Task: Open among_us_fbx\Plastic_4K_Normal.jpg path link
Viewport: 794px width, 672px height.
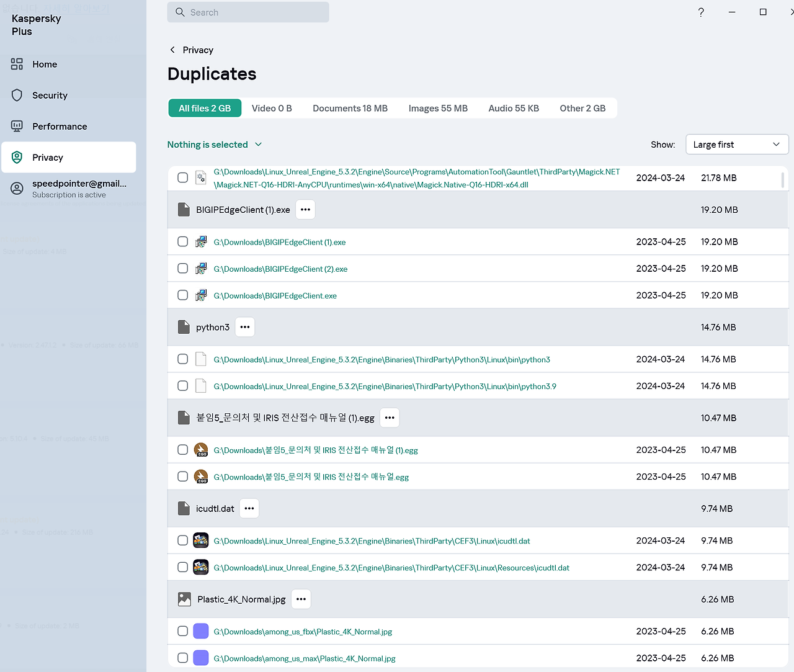Action: tap(303, 632)
